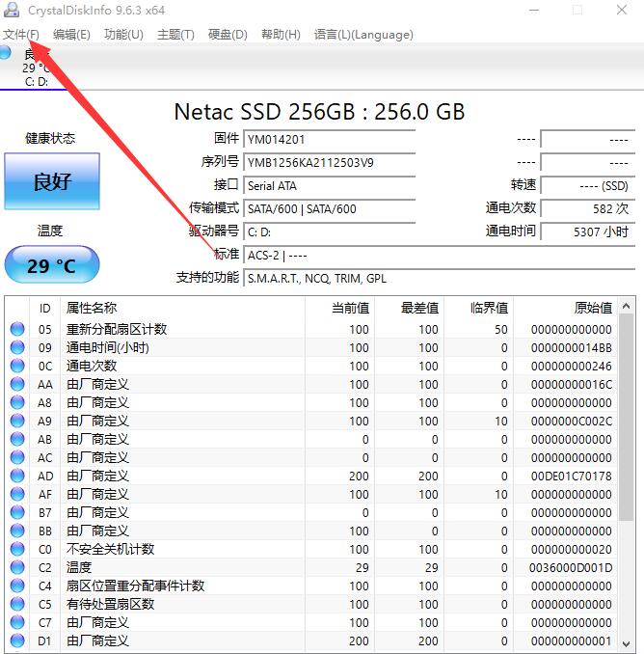Open the 硬盘(D) menu

tap(228, 34)
